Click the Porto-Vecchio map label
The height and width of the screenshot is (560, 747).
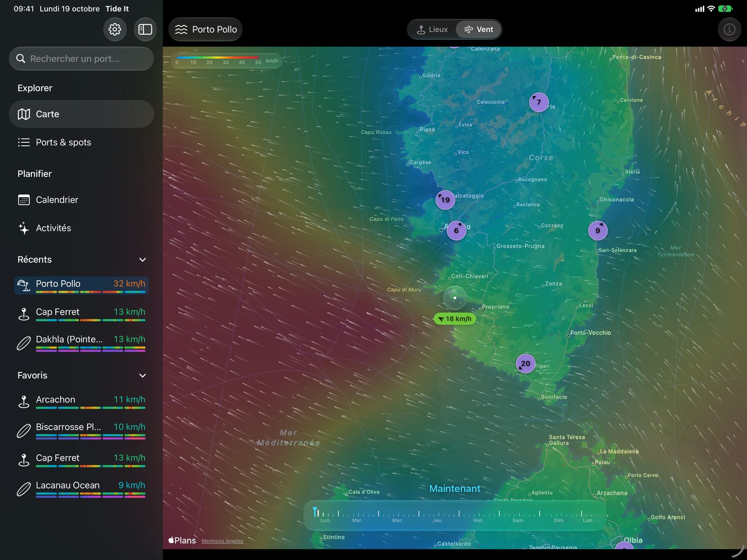pos(591,333)
